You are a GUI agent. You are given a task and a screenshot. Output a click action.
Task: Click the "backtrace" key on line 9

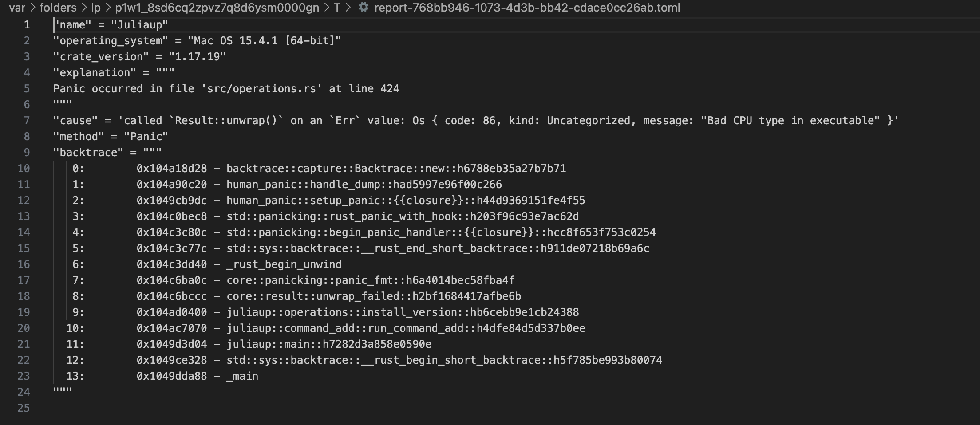88,153
